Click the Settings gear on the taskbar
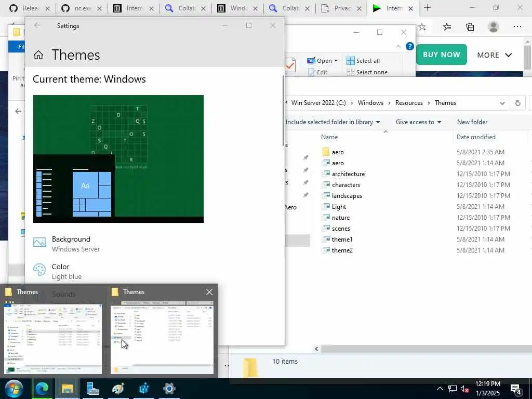The width and height of the screenshot is (532, 399). (169, 389)
